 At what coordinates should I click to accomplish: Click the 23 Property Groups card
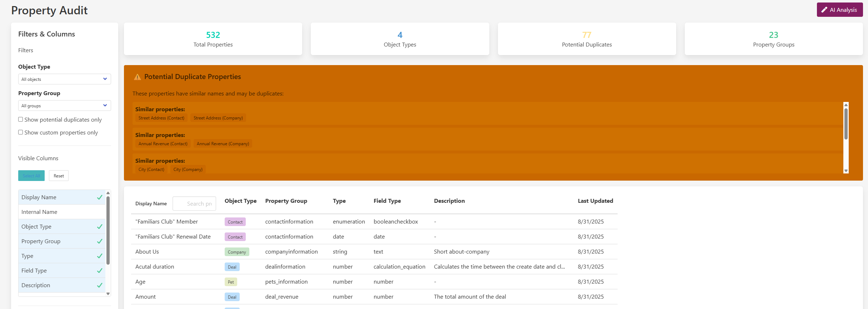[x=774, y=39]
